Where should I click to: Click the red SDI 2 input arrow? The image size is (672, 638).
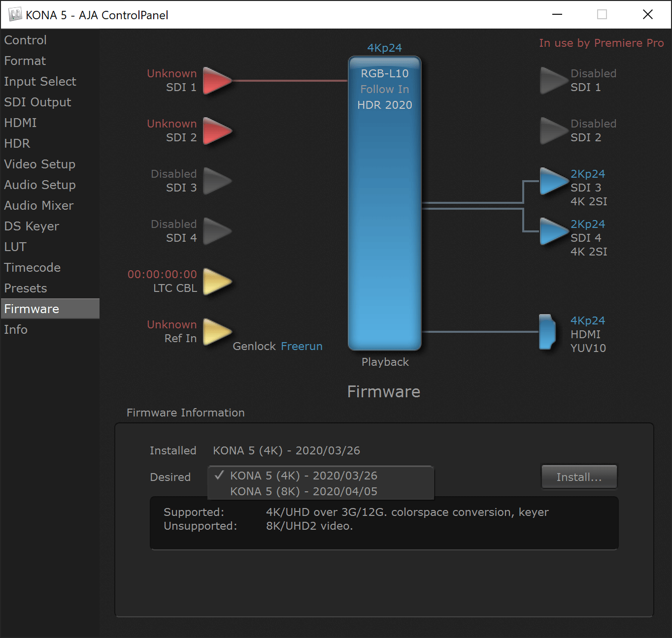point(217,131)
